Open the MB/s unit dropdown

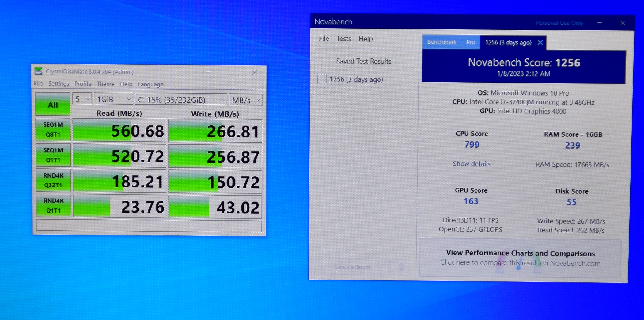pyautogui.click(x=246, y=100)
